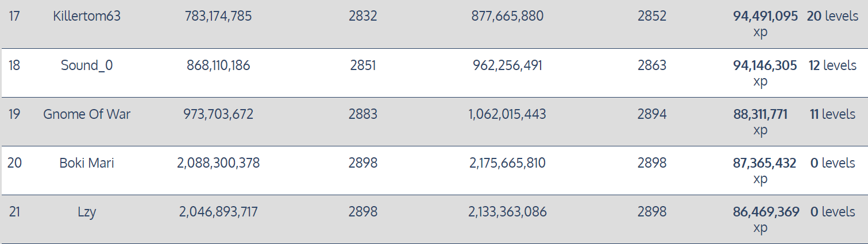
Task: Click rank number 18 cell
Action: (14, 65)
